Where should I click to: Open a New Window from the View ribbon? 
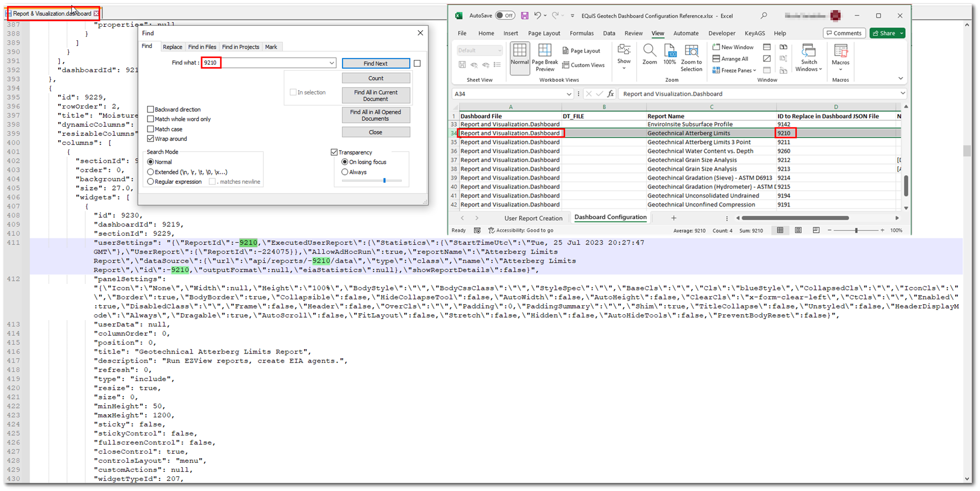point(733,46)
